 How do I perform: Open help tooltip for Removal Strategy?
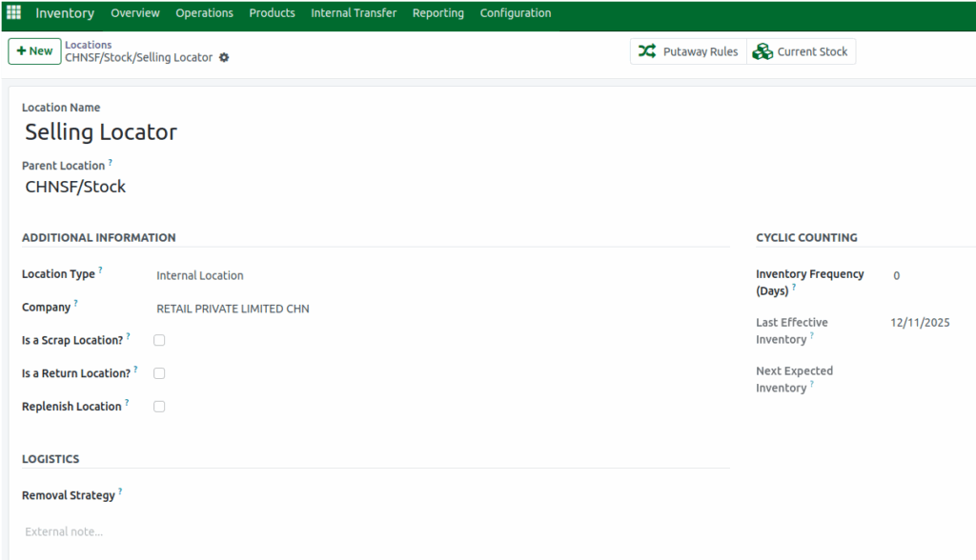(x=120, y=490)
